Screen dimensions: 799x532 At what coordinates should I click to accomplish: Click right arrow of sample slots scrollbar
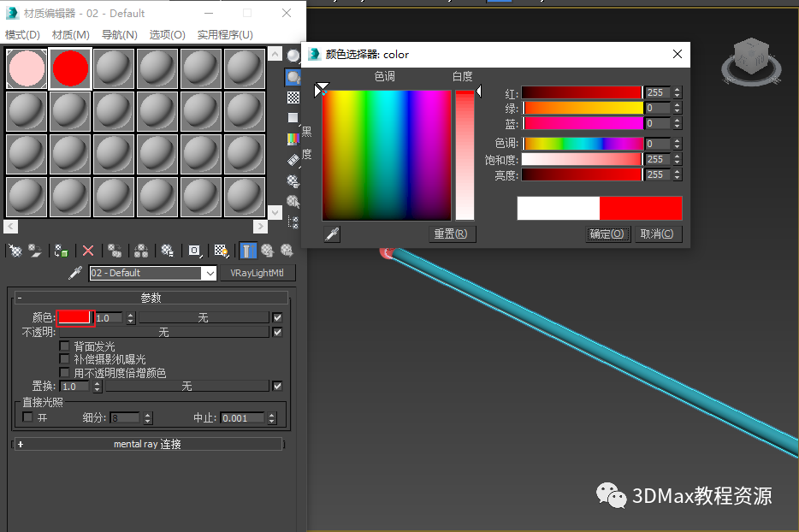(260, 227)
